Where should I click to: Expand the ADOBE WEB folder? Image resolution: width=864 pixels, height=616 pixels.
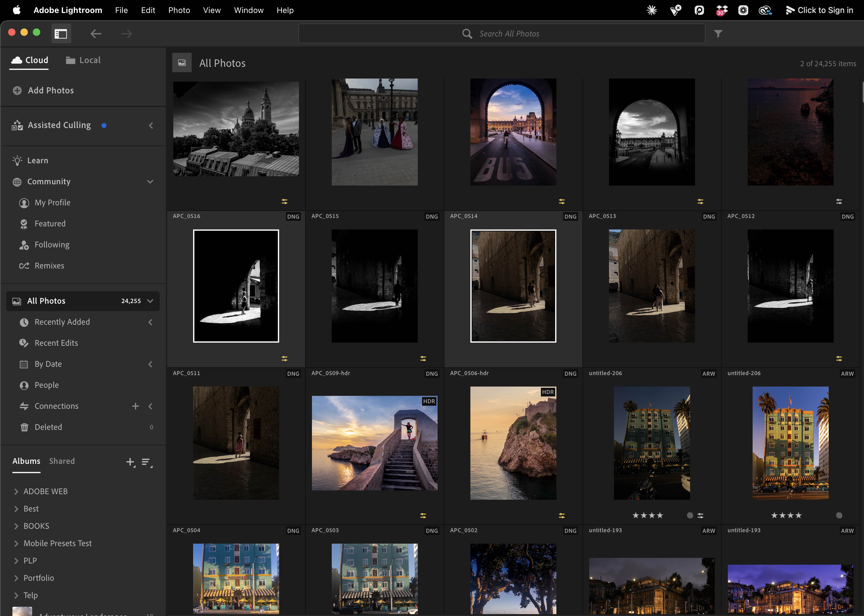pyautogui.click(x=16, y=492)
